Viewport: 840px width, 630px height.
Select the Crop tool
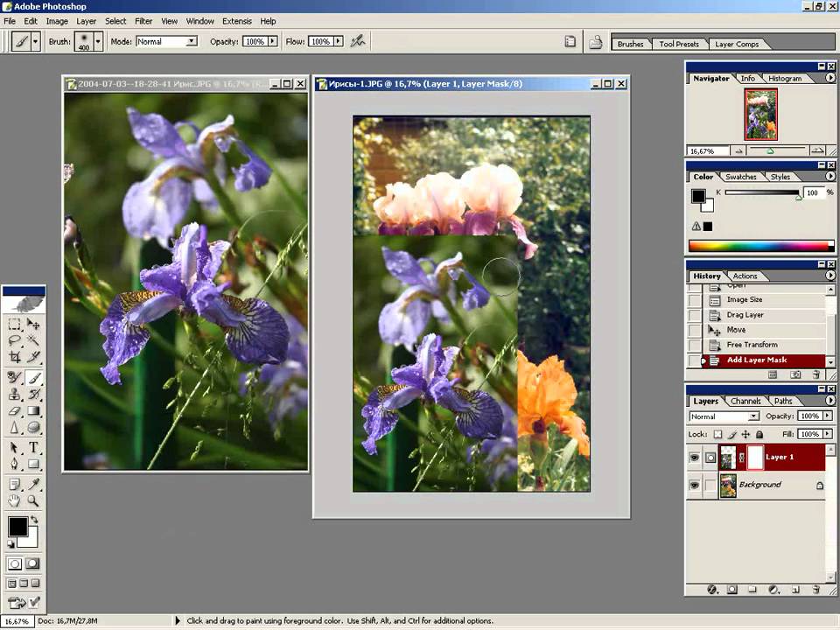point(15,357)
